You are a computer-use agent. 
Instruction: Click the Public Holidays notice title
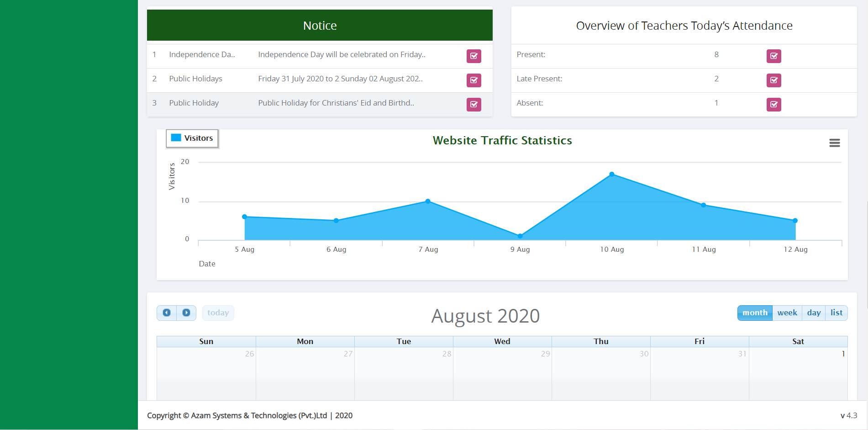pyautogui.click(x=195, y=79)
